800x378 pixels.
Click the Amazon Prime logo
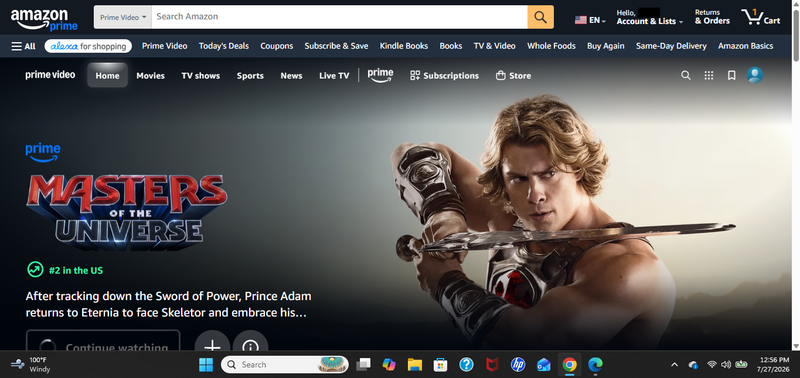pyautogui.click(x=44, y=19)
